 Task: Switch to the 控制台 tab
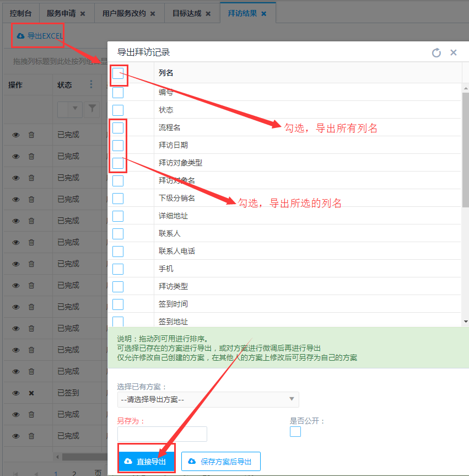pos(21,13)
